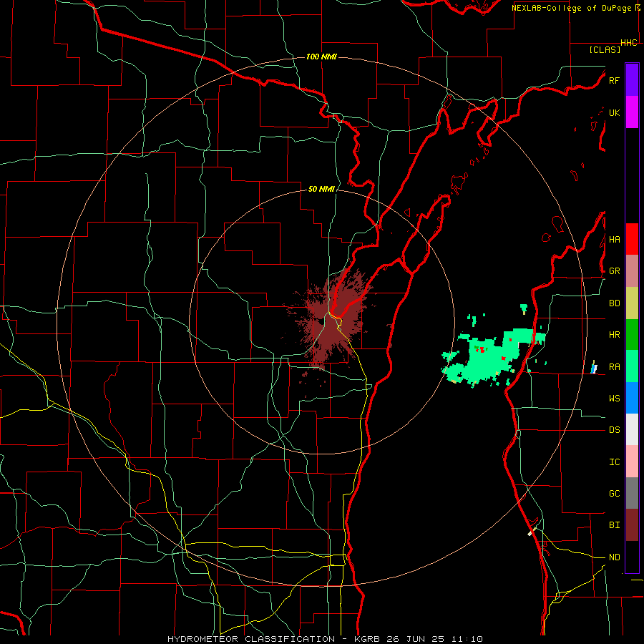Viewport: 644px width, 644px height.
Task: Pick the RA rain legend swatch
Action: click(x=632, y=366)
